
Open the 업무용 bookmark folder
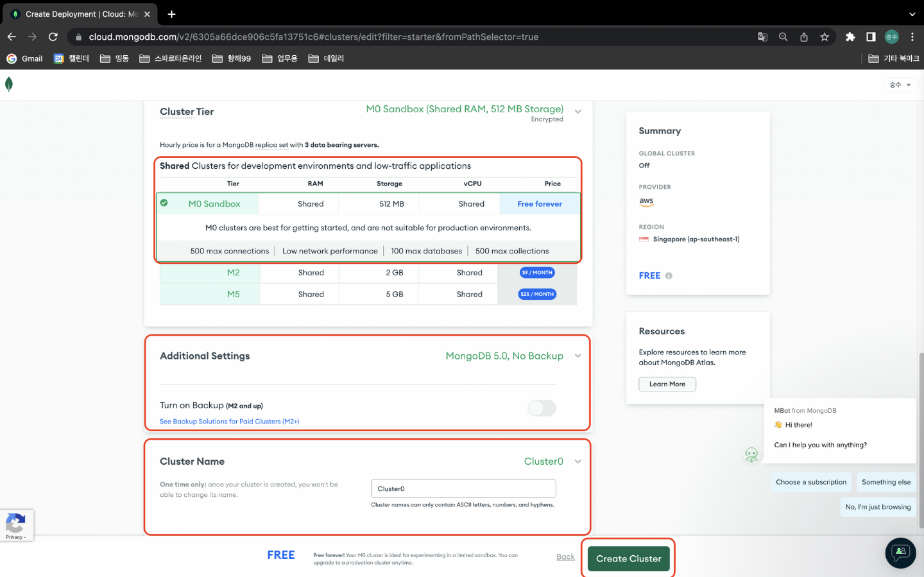click(x=279, y=58)
